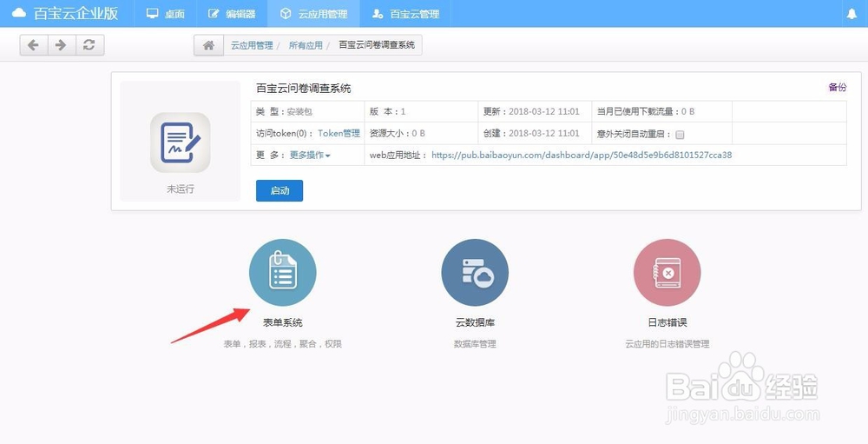The width and height of the screenshot is (868, 444).
Task: Click the 备份 link
Action: click(x=837, y=87)
